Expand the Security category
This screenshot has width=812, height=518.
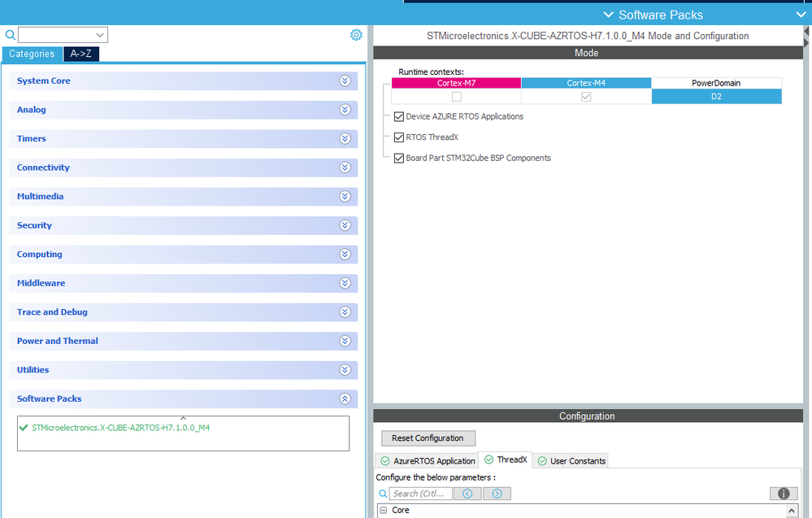(x=184, y=226)
